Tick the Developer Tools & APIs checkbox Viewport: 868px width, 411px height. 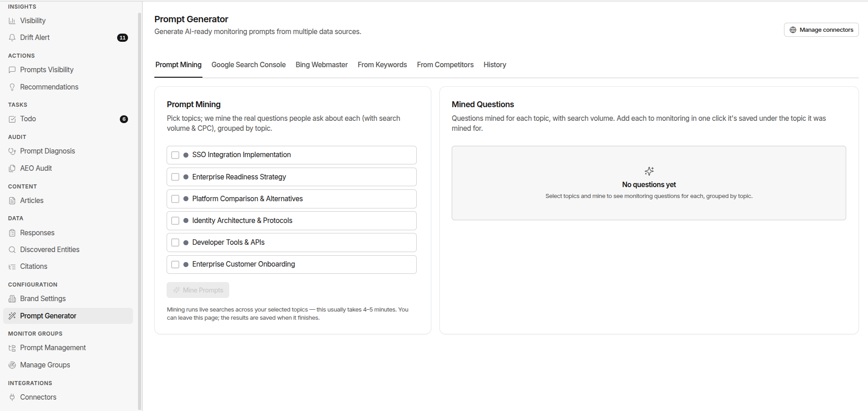tap(175, 243)
